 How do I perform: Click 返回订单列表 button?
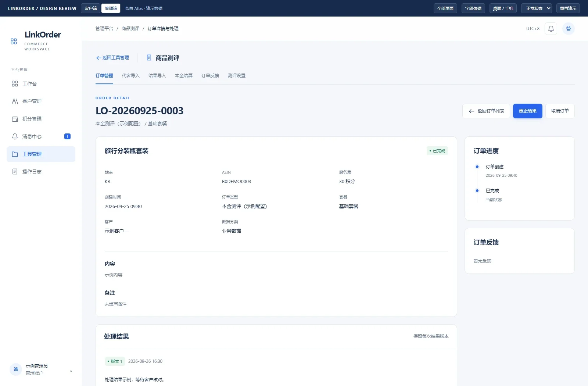click(486, 111)
